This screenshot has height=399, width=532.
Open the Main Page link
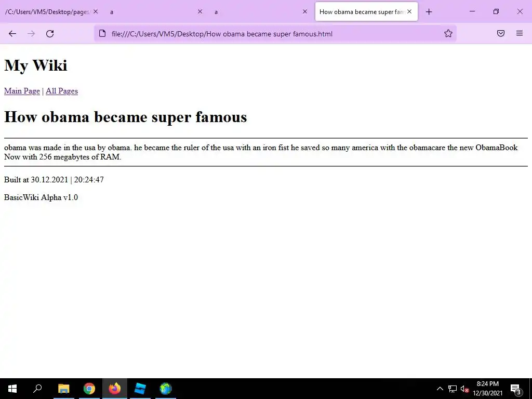coord(22,91)
